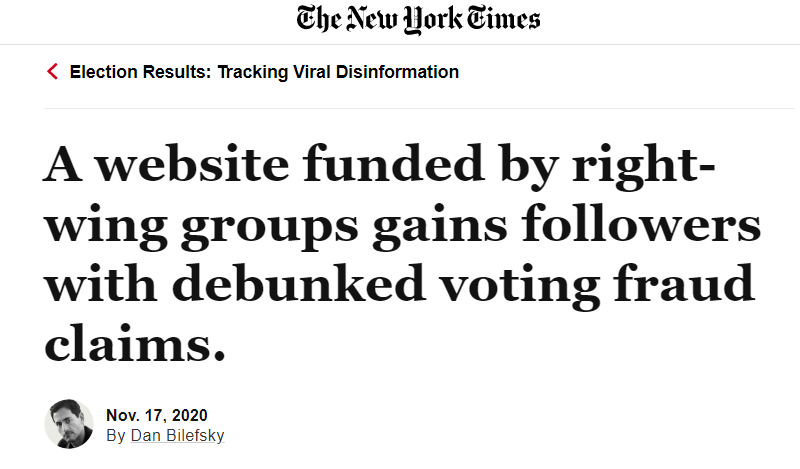The image size is (800, 469).
Task: Click the word "By" before author name
Action: coord(115,436)
